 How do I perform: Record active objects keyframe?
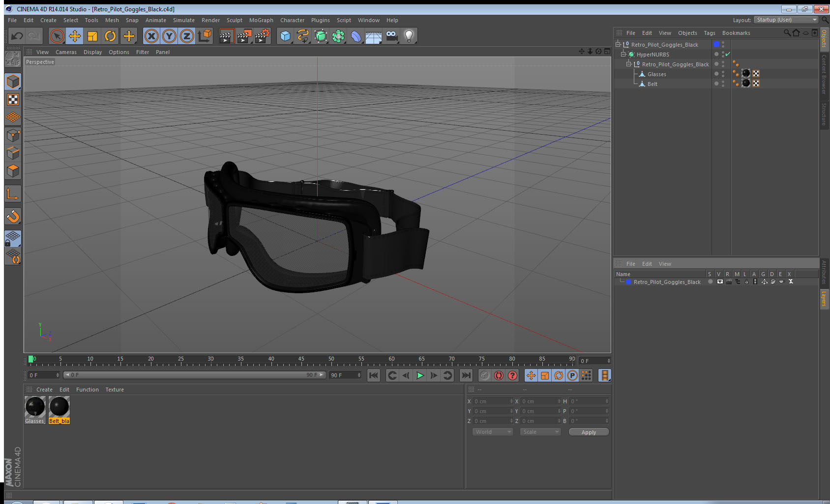[x=485, y=375]
